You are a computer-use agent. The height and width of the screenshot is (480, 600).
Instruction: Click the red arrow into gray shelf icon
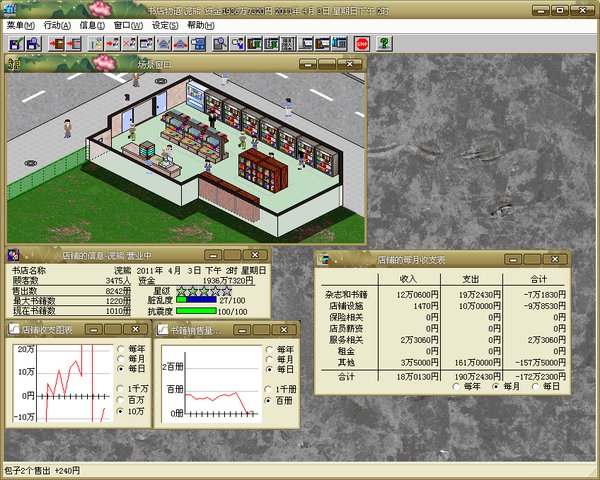[73, 44]
